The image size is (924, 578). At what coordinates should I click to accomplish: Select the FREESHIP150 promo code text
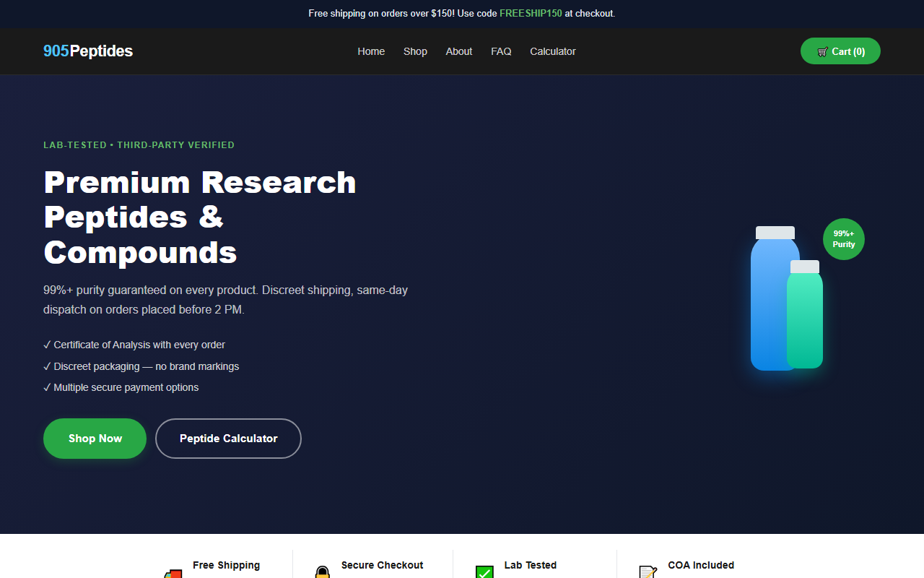click(531, 14)
